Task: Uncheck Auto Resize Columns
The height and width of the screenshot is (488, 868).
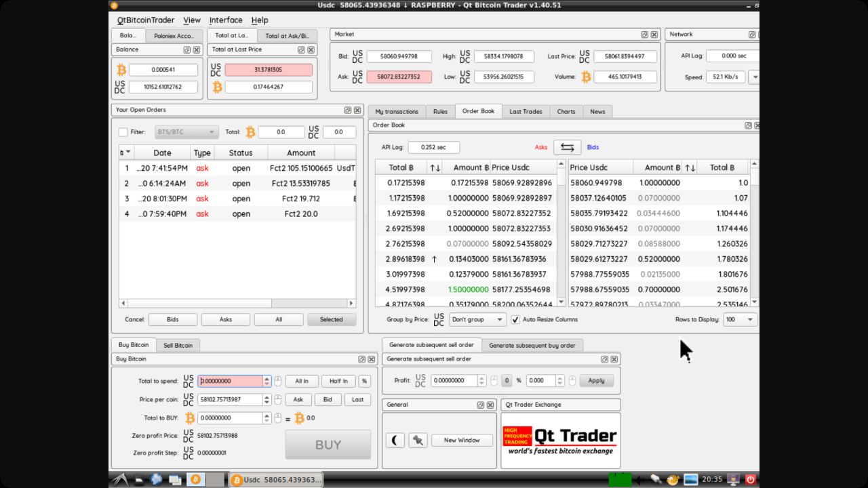Action: [515, 319]
